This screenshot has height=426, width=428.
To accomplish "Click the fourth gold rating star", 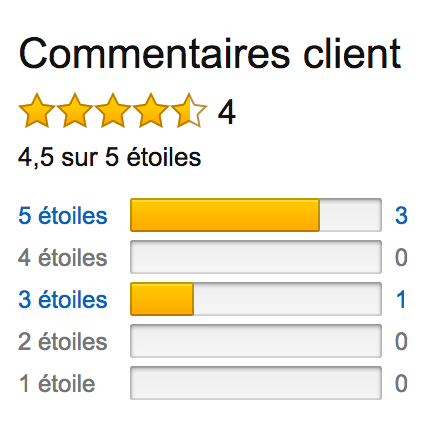I will pyautogui.click(x=151, y=111).
